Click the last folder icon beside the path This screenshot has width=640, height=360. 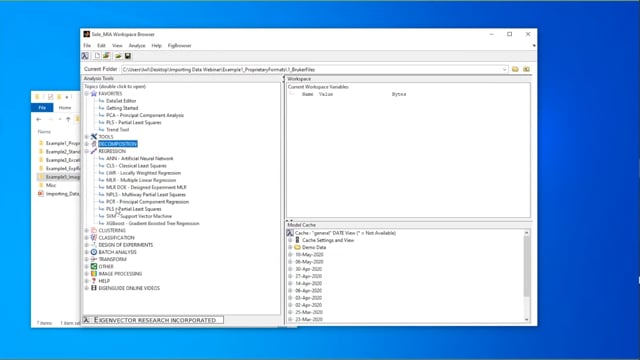point(527,69)
